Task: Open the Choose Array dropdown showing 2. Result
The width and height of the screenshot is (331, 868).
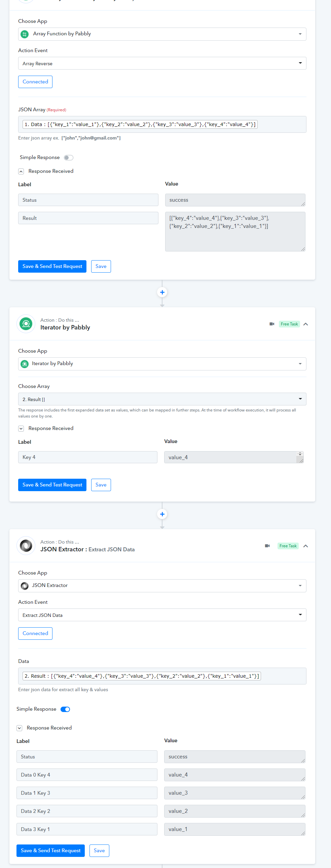Action: 162,399
